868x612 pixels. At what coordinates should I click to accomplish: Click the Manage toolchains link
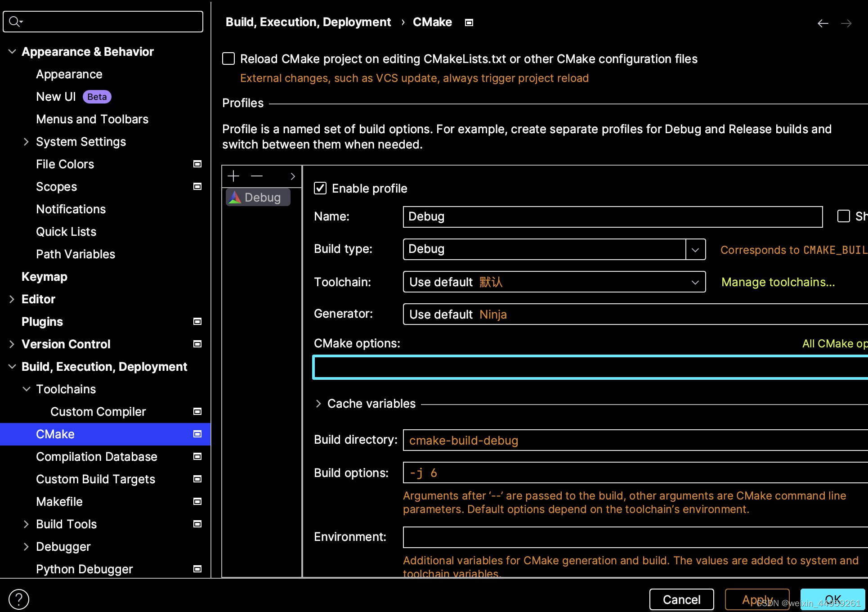point(778,282)
